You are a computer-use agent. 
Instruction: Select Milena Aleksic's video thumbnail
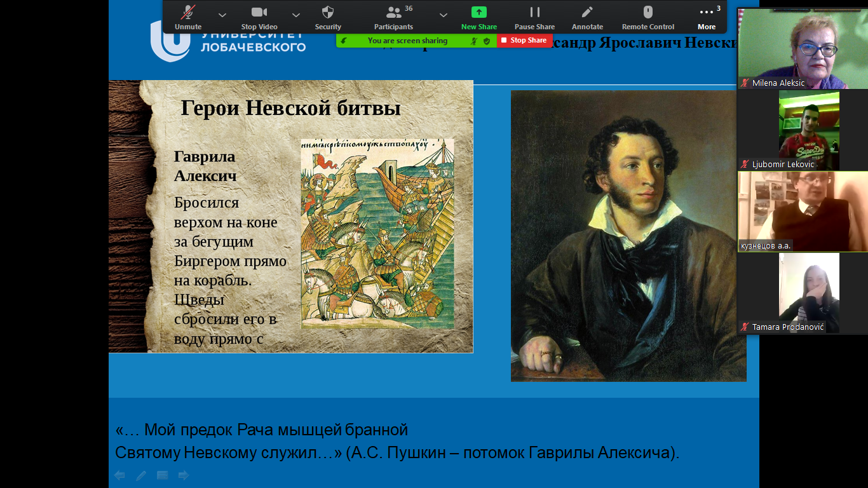tap(802, 48)
